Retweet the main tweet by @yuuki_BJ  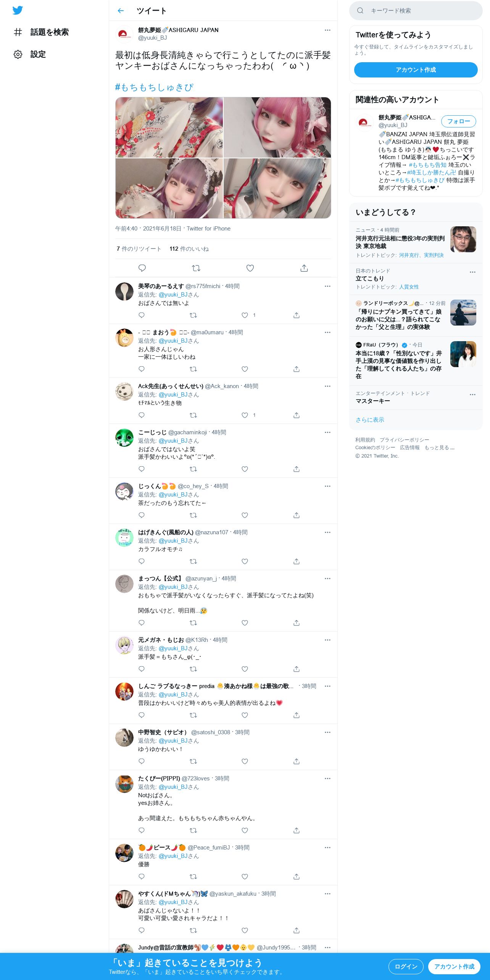click(x=196, y=268)
